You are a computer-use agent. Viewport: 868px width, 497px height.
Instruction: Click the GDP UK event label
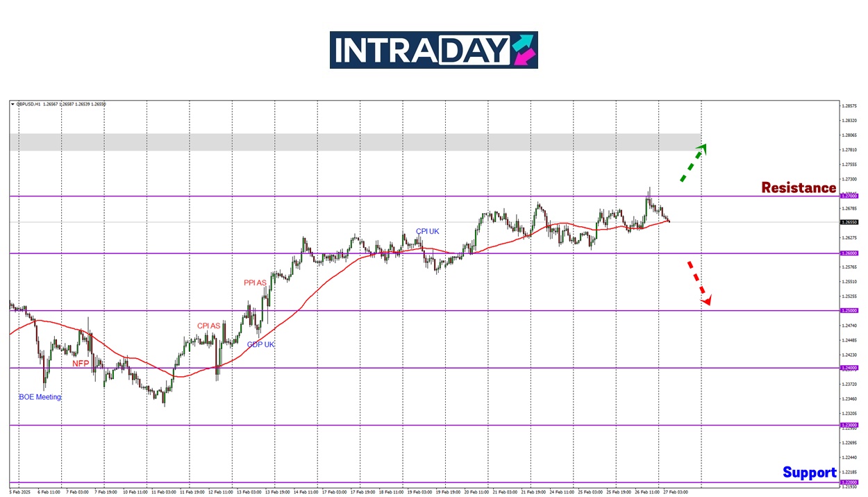point(260,344)
